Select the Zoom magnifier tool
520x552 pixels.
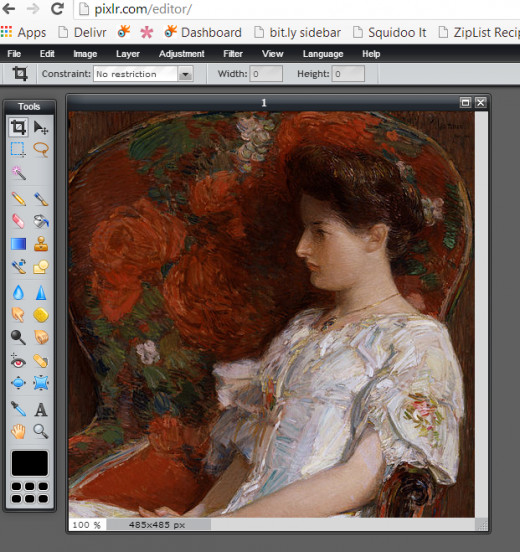point(41,431)
